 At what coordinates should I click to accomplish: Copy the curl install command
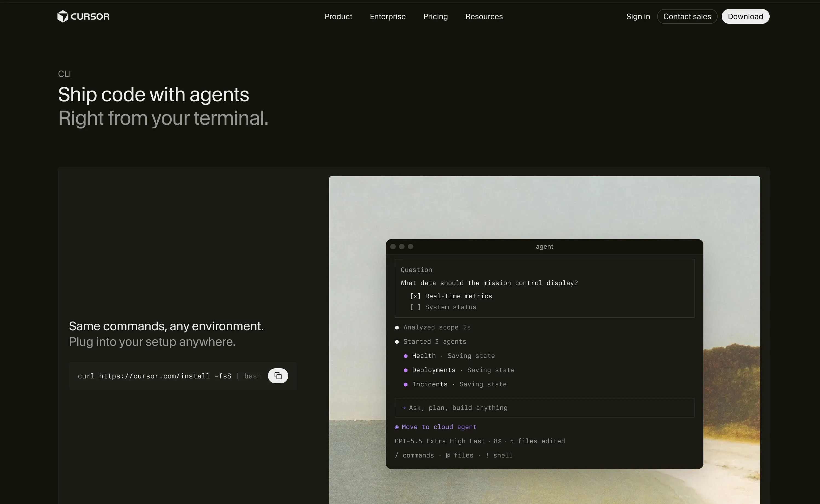[278, 376]
